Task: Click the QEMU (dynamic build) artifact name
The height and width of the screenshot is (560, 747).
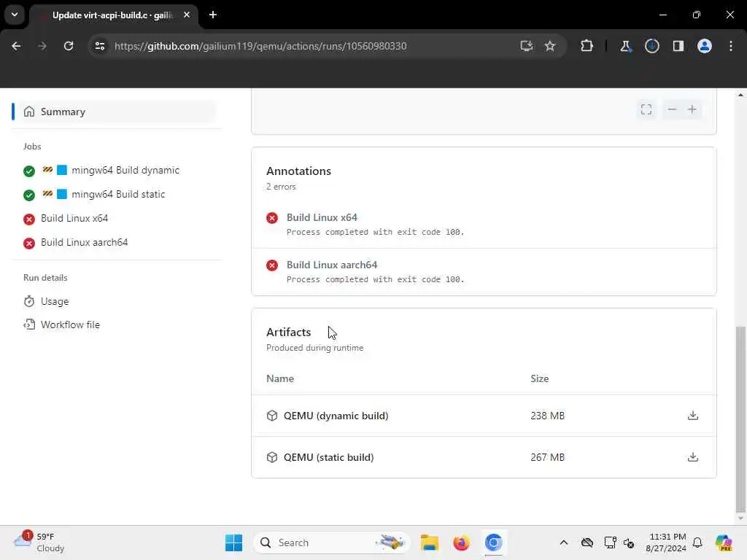Action: [x=336, y=416]
